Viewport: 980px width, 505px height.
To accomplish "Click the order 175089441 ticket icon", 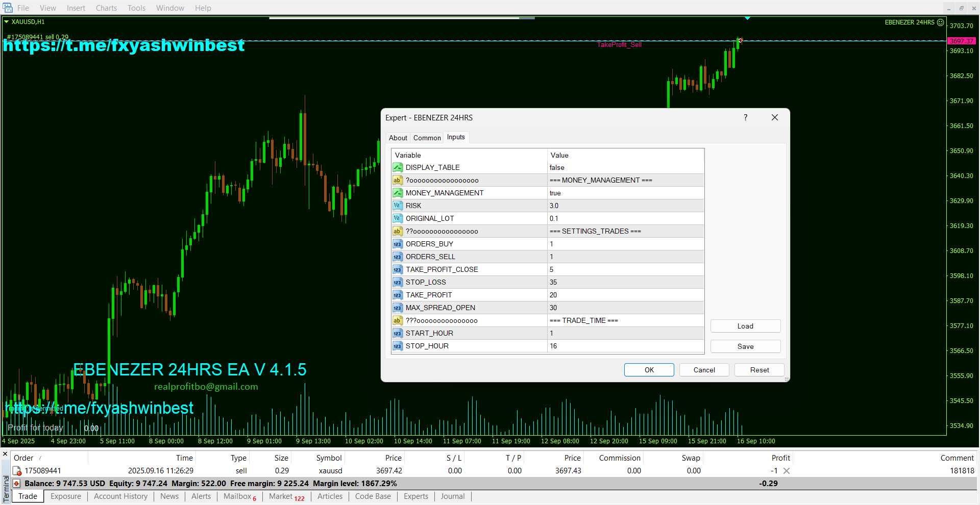I will point(17,471).
